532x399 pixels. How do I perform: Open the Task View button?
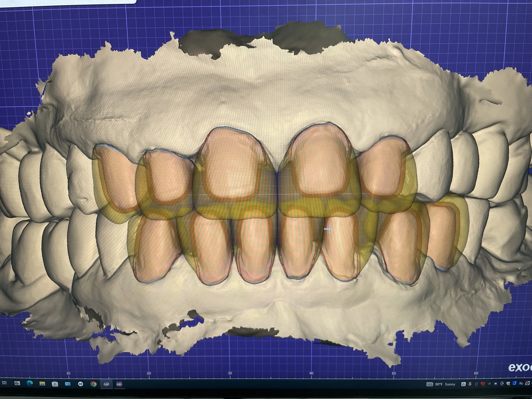tap(4, 383)
